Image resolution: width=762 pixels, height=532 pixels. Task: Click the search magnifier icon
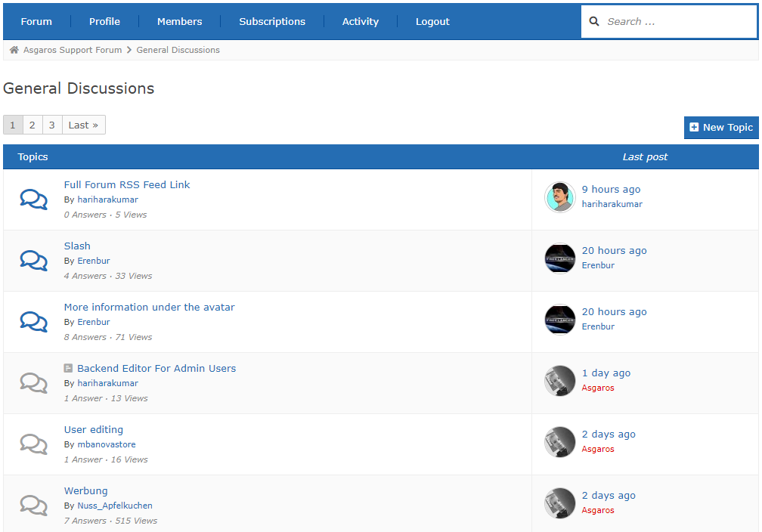click(594, 21)
